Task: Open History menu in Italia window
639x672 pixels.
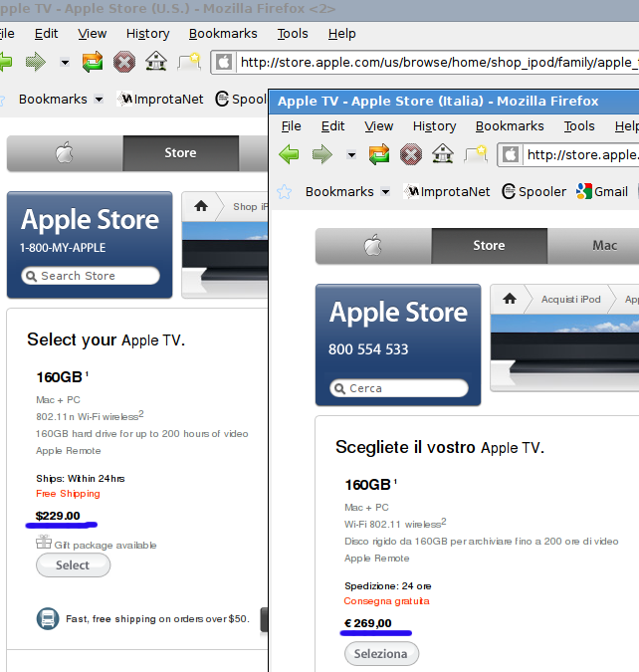Action: click(x=434, y=126)
